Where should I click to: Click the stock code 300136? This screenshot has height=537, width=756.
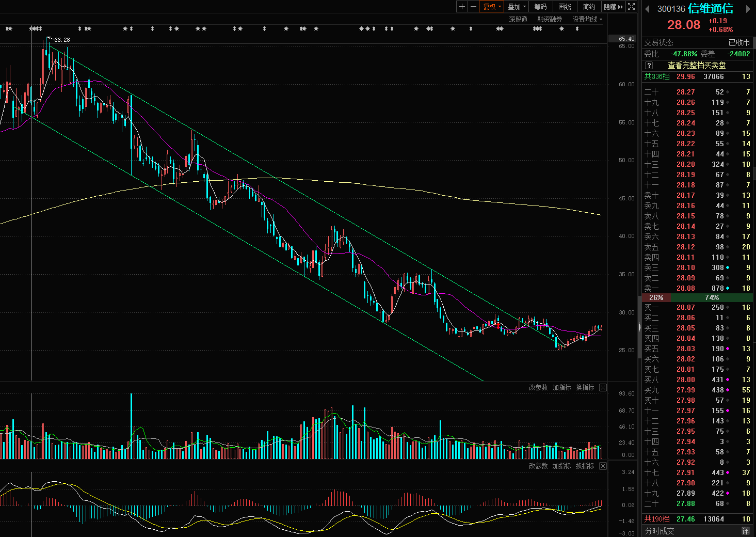tap(671, 9)
